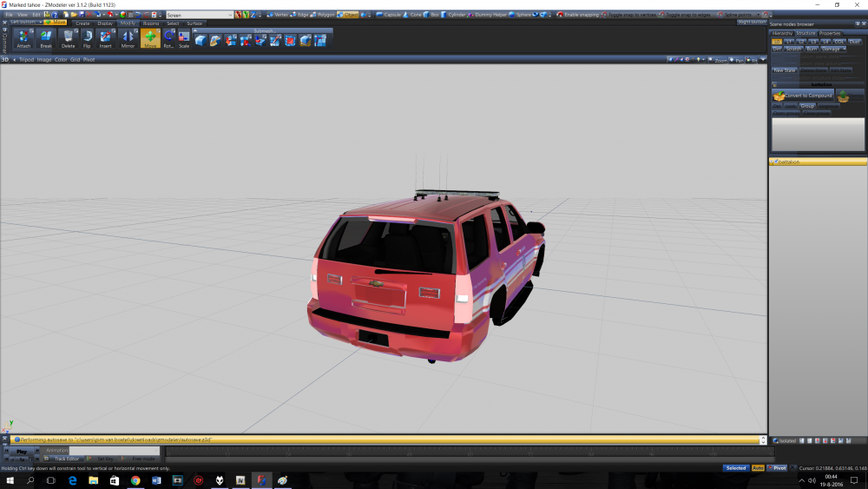
Task: Activate the Move tool
Action: 151,38
